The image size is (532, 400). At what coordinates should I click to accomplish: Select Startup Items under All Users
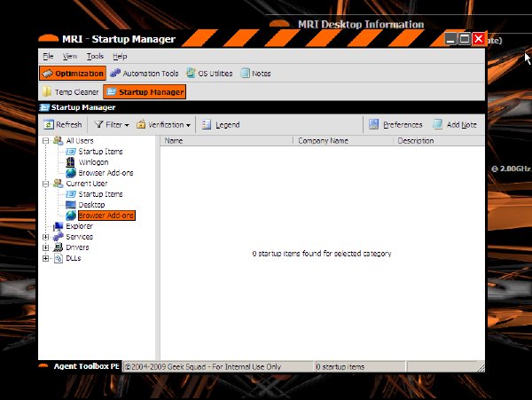[x=100, y=152]
